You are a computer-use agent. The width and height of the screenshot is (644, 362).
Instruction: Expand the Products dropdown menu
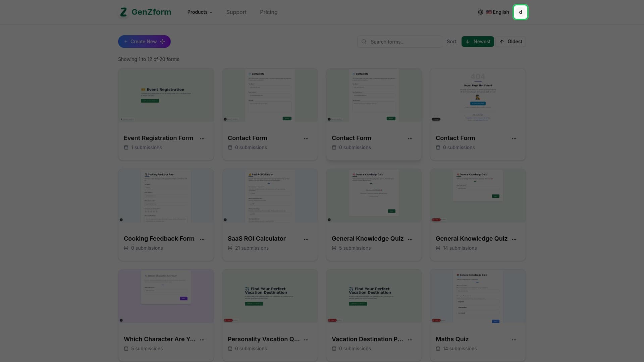coord(200,12)
